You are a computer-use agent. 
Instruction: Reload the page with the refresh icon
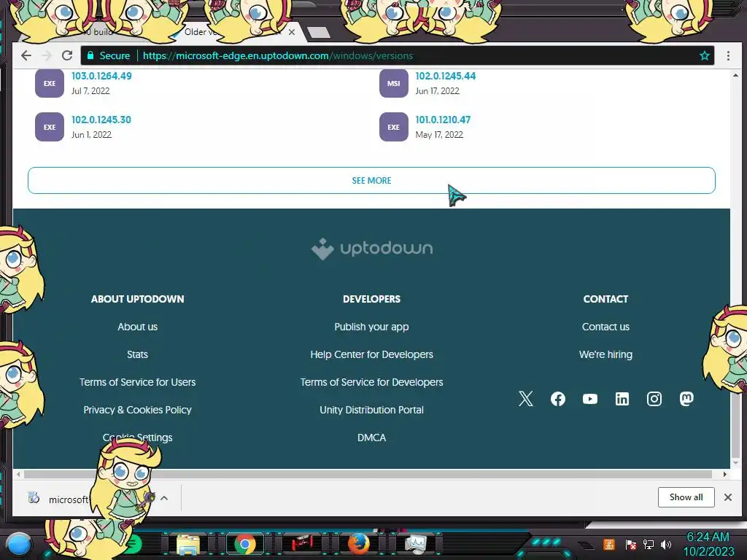[67, 55]
